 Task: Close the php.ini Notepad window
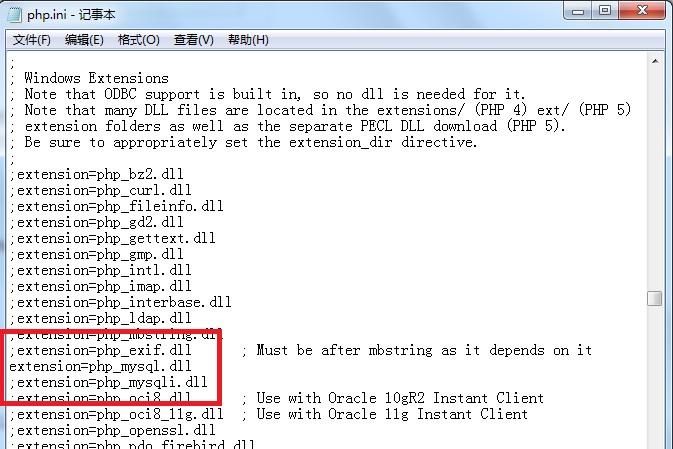click(x=642, y=10)
